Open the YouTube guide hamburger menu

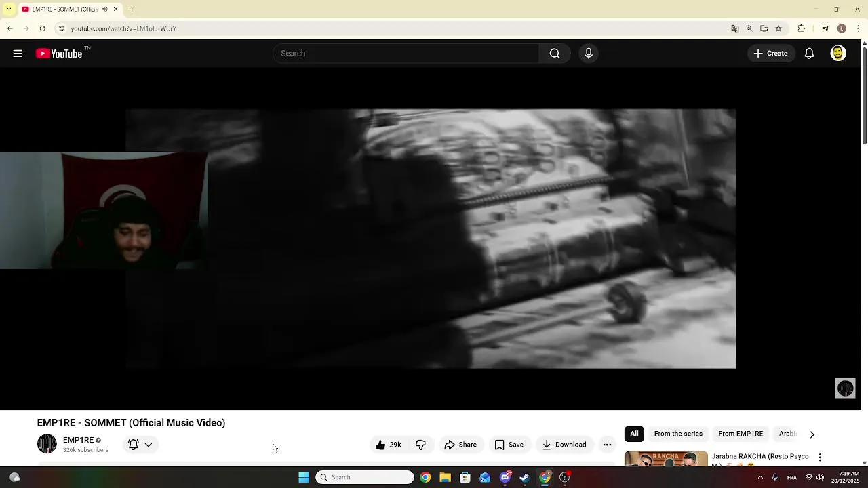[18, 54]
